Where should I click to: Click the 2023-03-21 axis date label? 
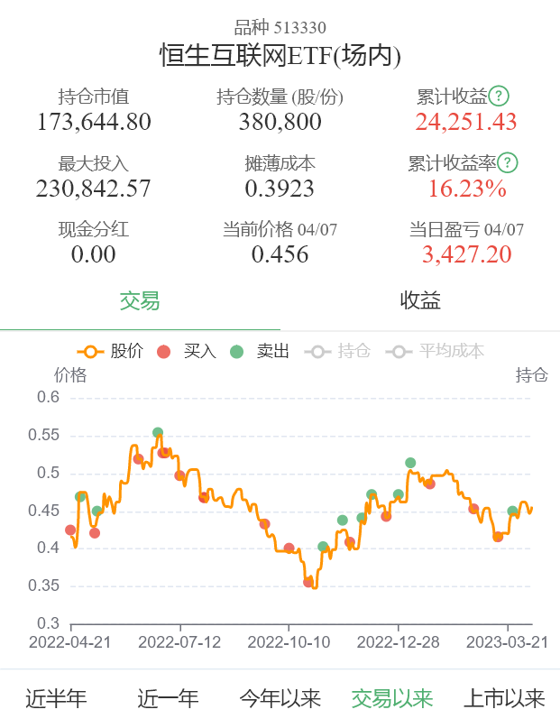[x=507, y=642]
